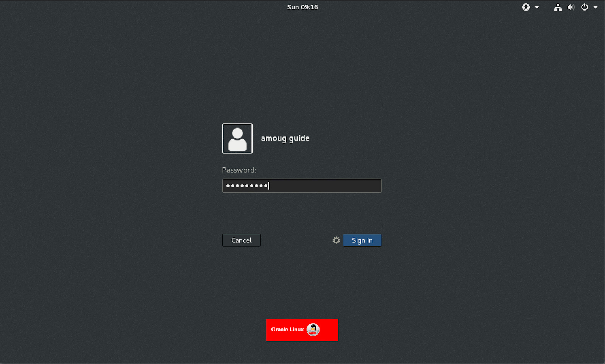Click the Sign In button
605x364 pixels.
362,240
